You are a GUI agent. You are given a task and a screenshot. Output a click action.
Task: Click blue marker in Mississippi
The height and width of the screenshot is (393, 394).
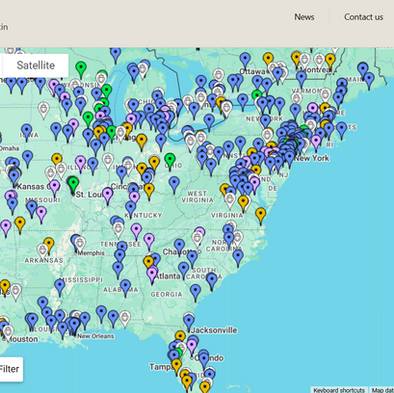[x=60, y=287]
